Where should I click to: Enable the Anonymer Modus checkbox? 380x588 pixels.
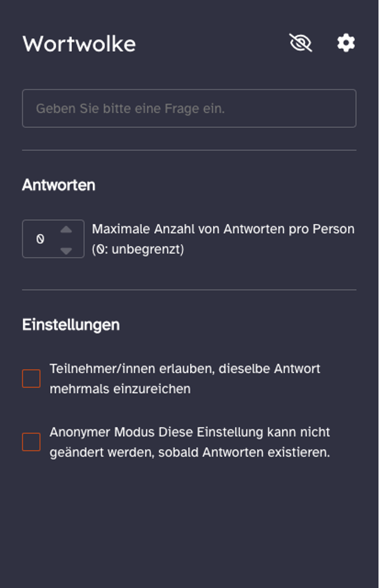click(31, 442)
